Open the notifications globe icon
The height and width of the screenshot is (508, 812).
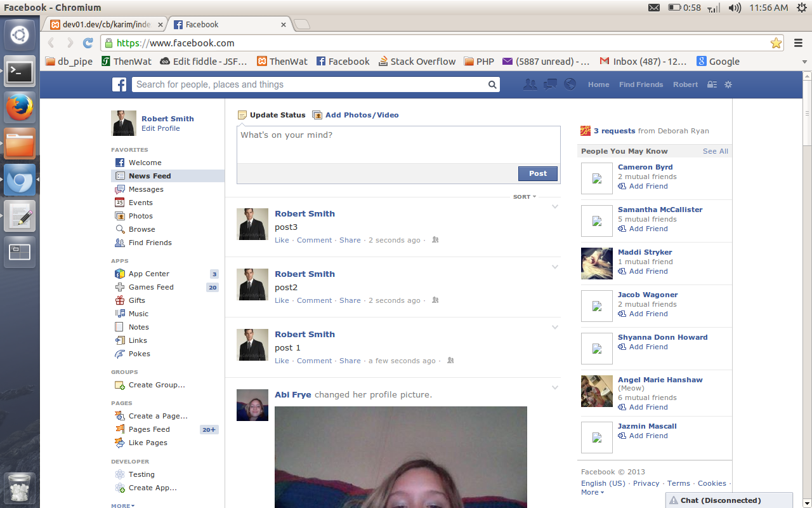coord(569,84)
